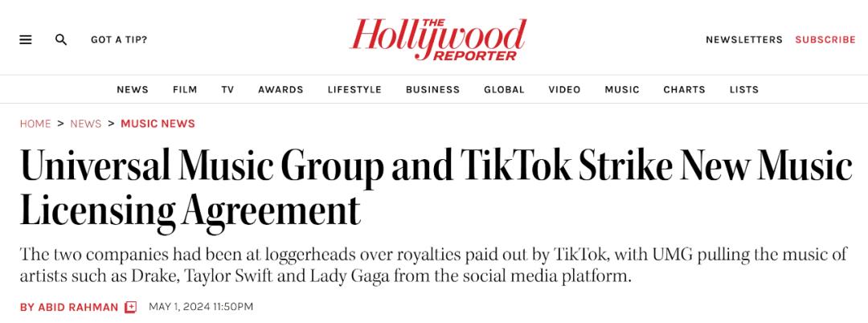This screenshot has height=323, width=868.
Task: Open the Got a Tip? link
Action: click(x=119, y=40)
